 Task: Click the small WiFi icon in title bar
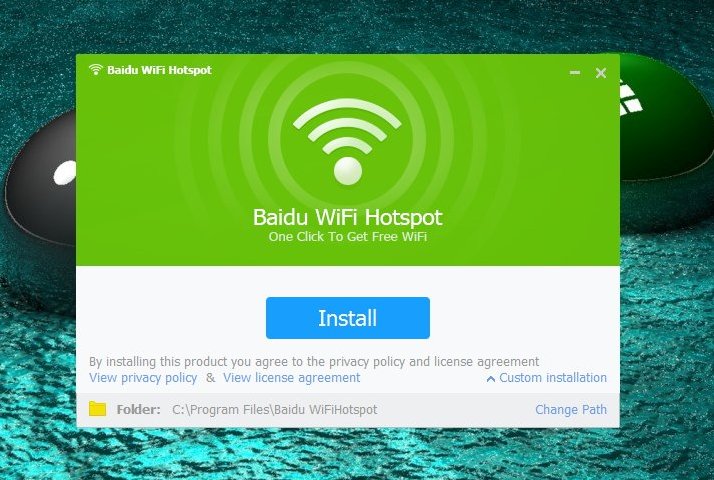click(96, 70)
